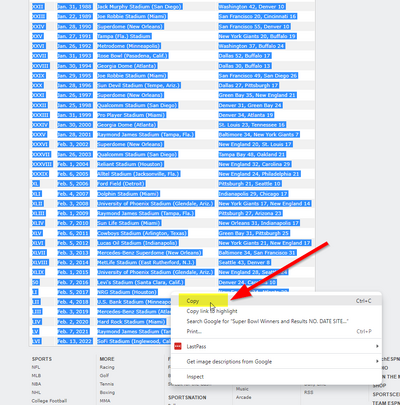The width and height of the screenshot is (400, 405).
Task: Click 'San Francisco 20, Cincinnati 16' result
Action: point(257,16)
